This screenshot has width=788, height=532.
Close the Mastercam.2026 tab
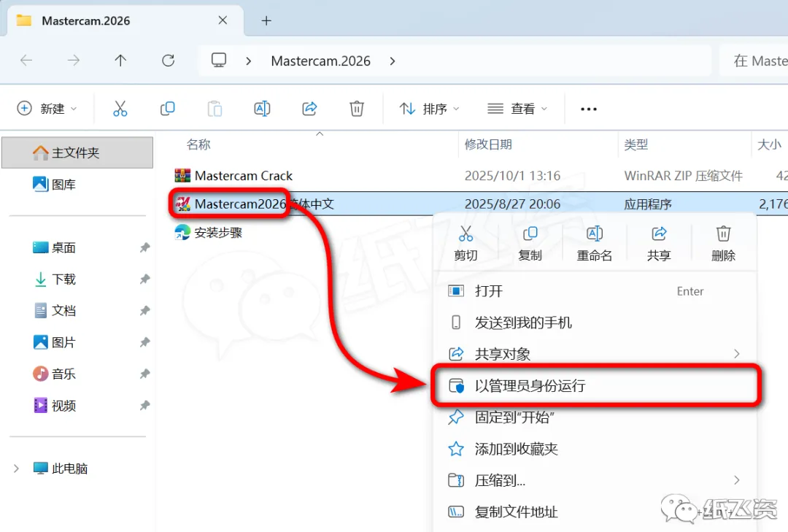(x=223, y=20)
